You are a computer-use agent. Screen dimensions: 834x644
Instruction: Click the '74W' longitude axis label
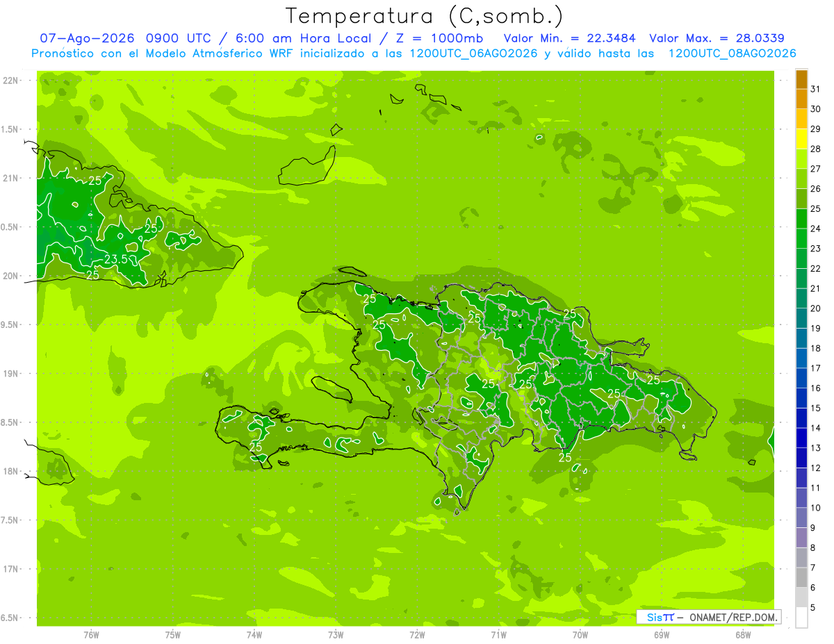pyautogui.click(x=254, y=635)
